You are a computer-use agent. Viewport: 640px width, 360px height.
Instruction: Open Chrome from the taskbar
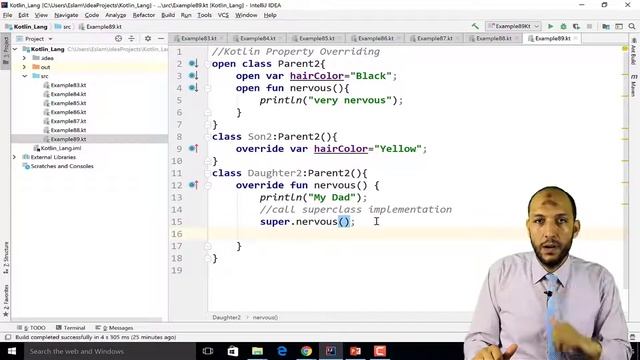click(x=307, y=351)
